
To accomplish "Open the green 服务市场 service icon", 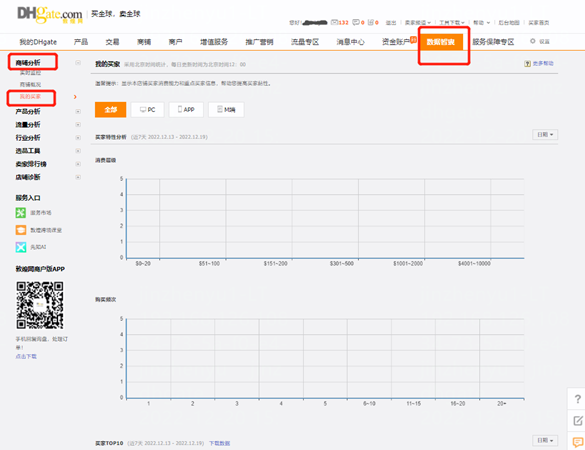I will click(21, 213).
